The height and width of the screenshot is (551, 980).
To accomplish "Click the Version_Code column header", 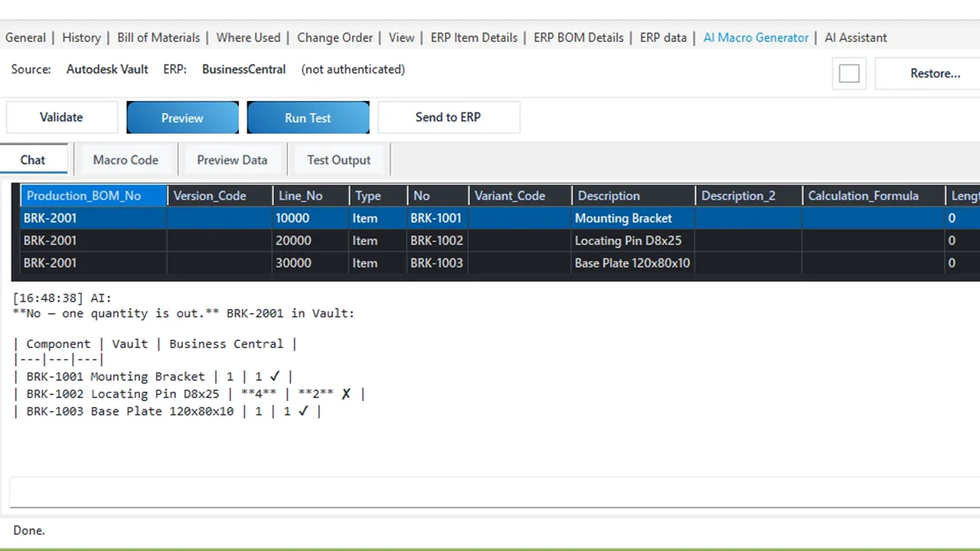I will click(220, 196).
